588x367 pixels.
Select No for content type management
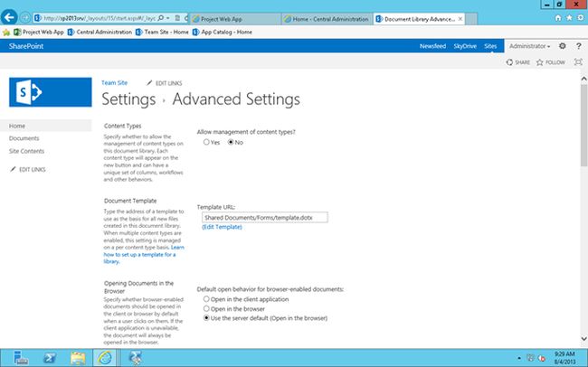click(x=231, y=142)
